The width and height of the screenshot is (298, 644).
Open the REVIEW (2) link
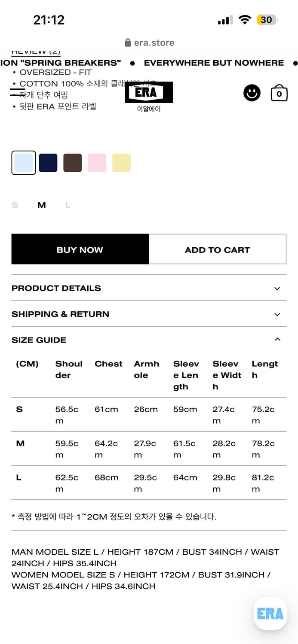tap(36, 52)
